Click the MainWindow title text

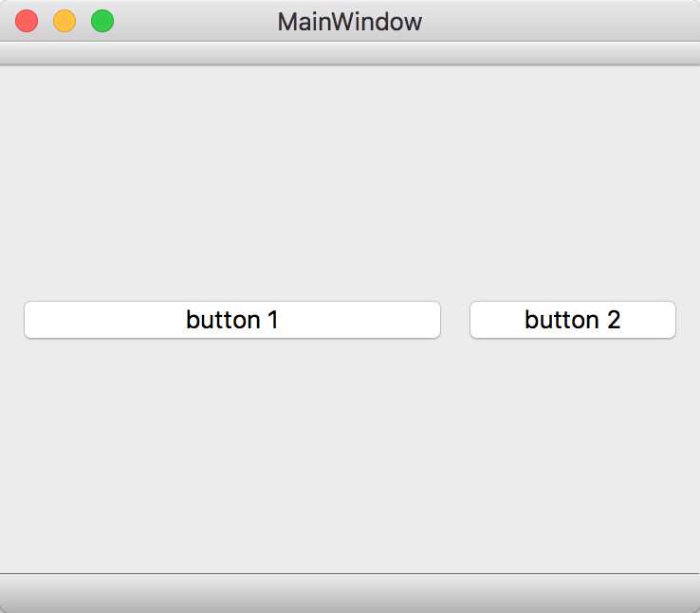pos(350,22)
